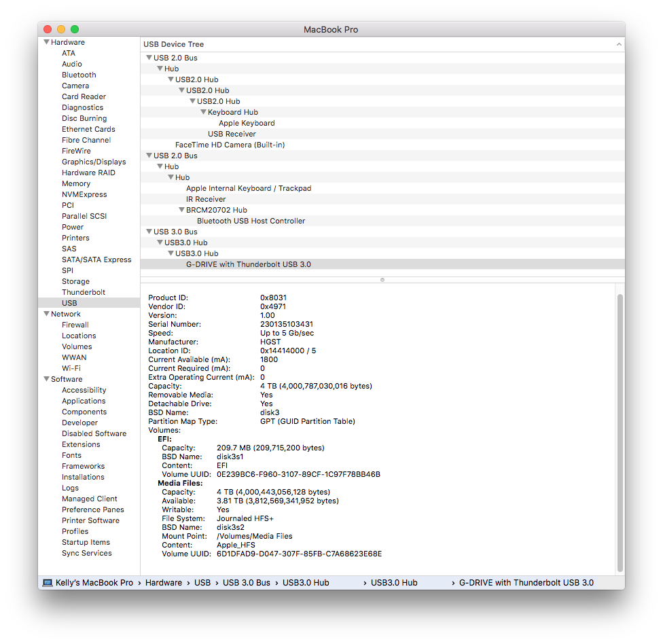The image size is (663, 644).
Task: Click Kelly's MacBook Pro in path bar
Action: (x=94, y=583)
